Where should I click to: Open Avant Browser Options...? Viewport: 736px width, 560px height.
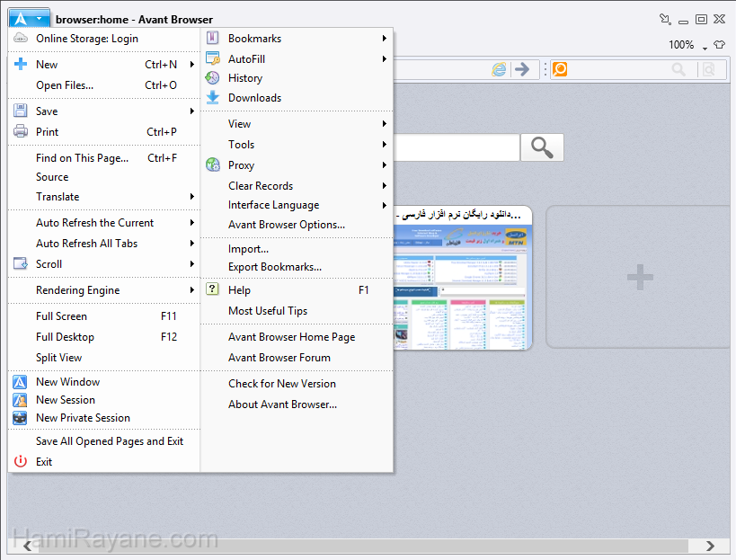coord(297,225)
